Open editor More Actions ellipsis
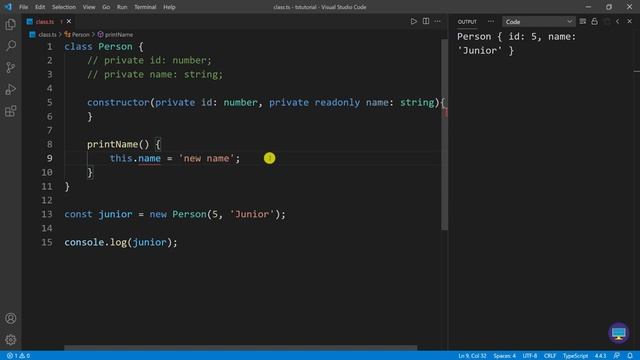Image resolution: width=640 pixels, height=360 pixels. [x=438, y=21]
